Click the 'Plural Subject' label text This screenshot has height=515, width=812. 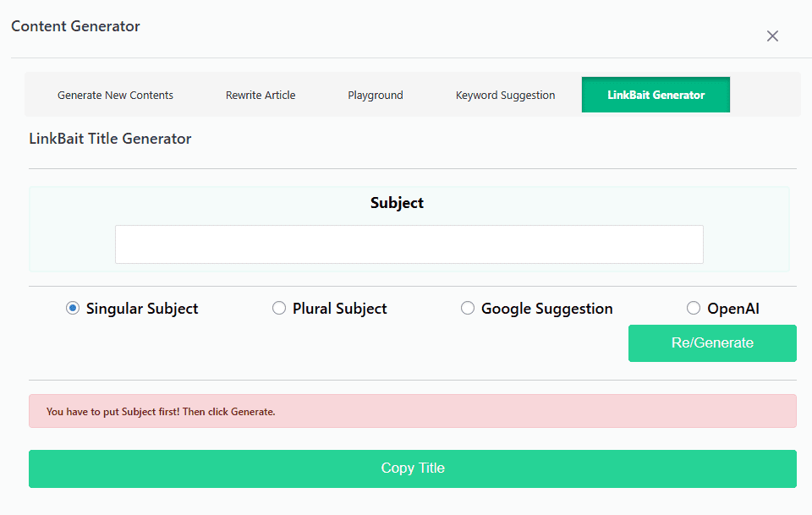pyautogui.click(x=340, y=309)
